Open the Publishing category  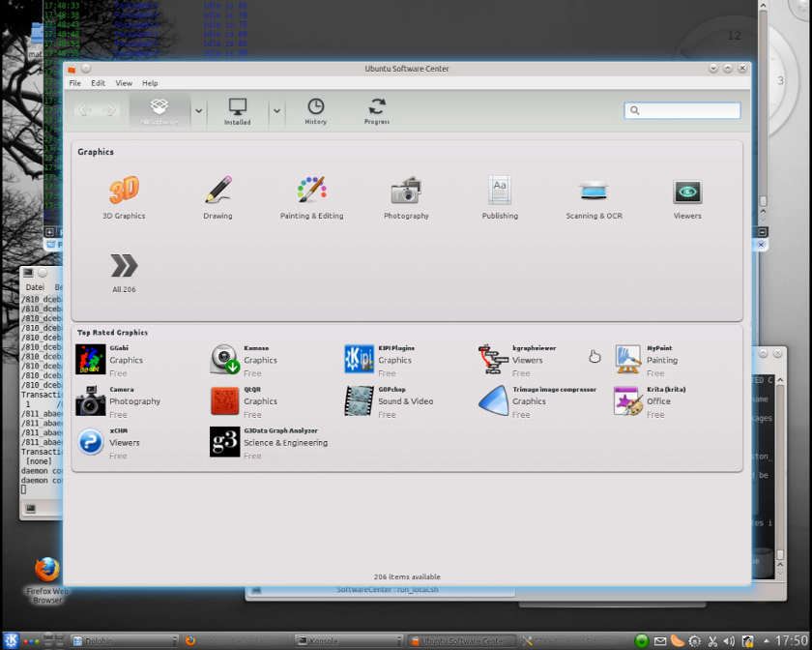pyautogui.click(x=500, y=197)
